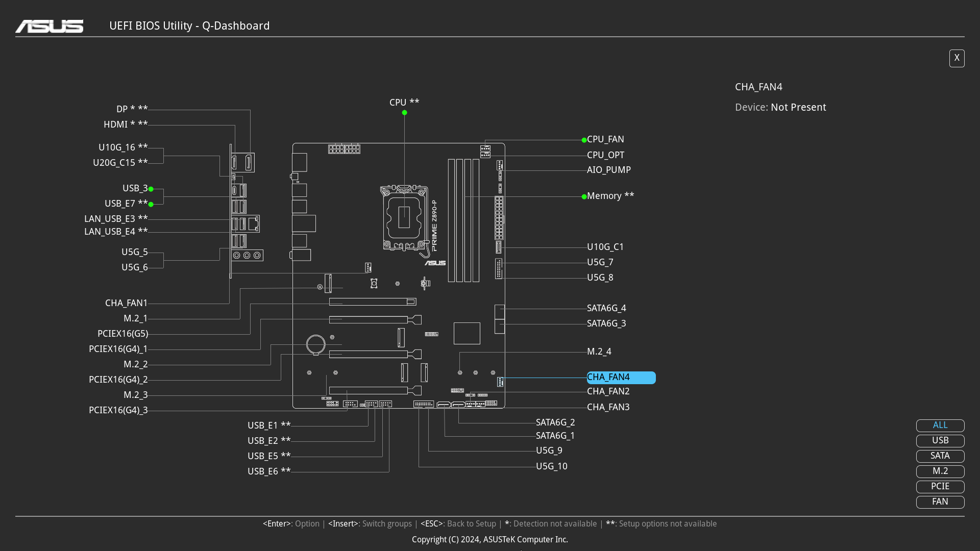Screen dimensions: 980x551
Task: Select the LAN_USB_E4 ** label
Action: pyautogui.click(x=116, y=232)
